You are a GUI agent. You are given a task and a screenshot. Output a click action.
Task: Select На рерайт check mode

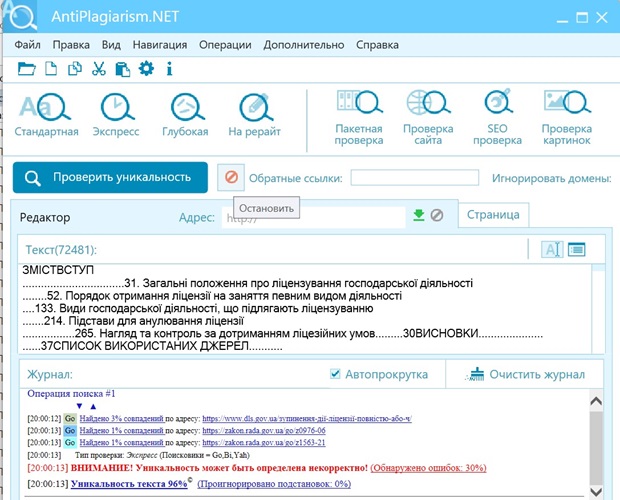point(254,115)
